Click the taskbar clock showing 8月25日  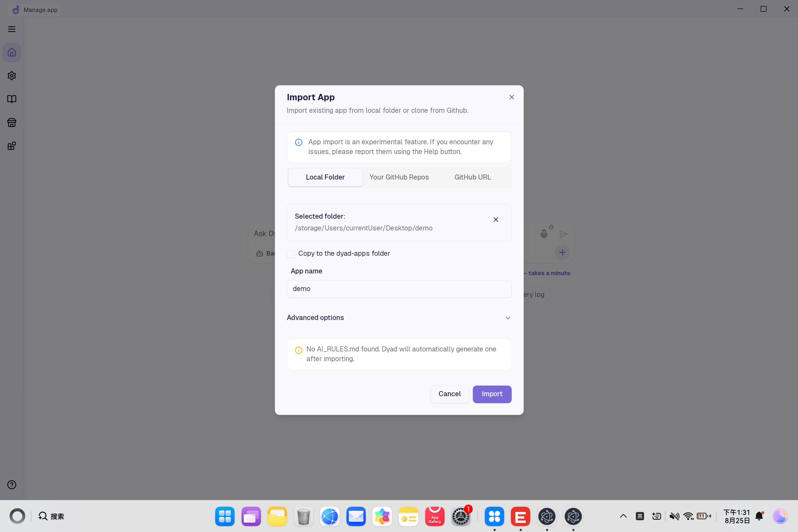[x=737, y=516]
